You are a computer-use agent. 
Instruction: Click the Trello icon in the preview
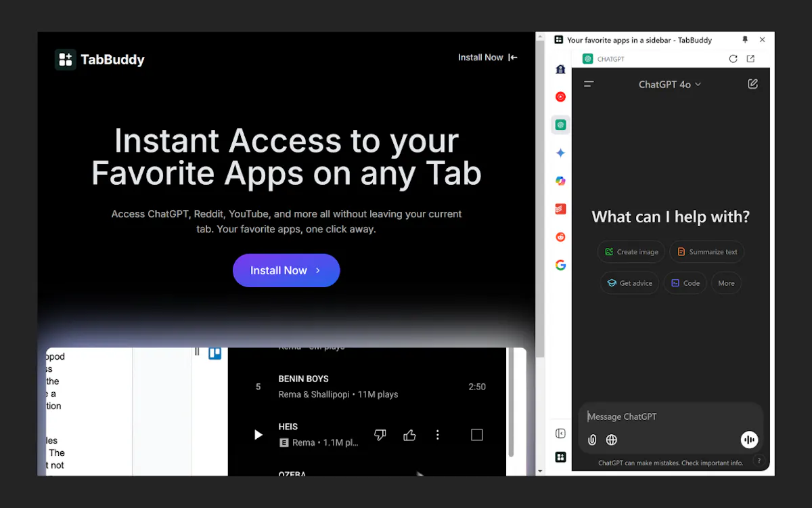point(215,353)
